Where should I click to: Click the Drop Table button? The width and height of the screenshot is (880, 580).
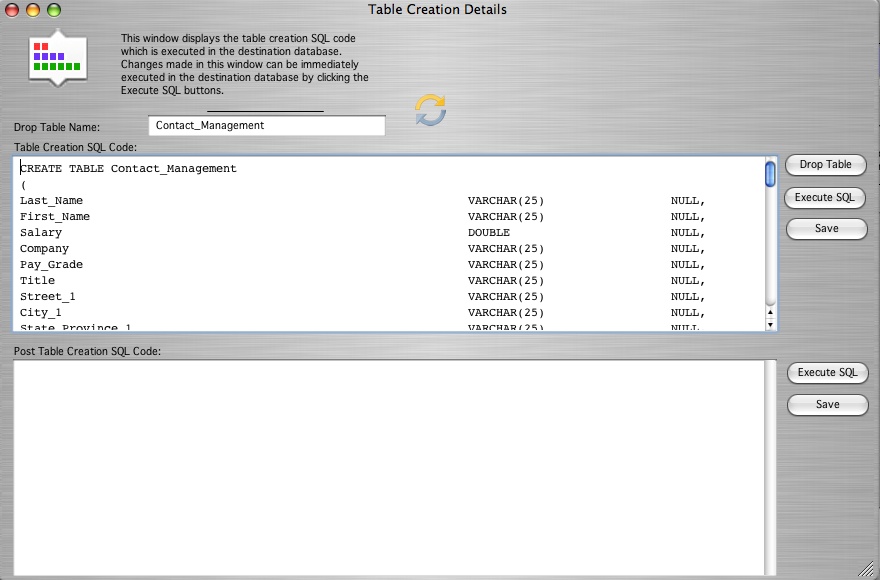click(825, 165)
